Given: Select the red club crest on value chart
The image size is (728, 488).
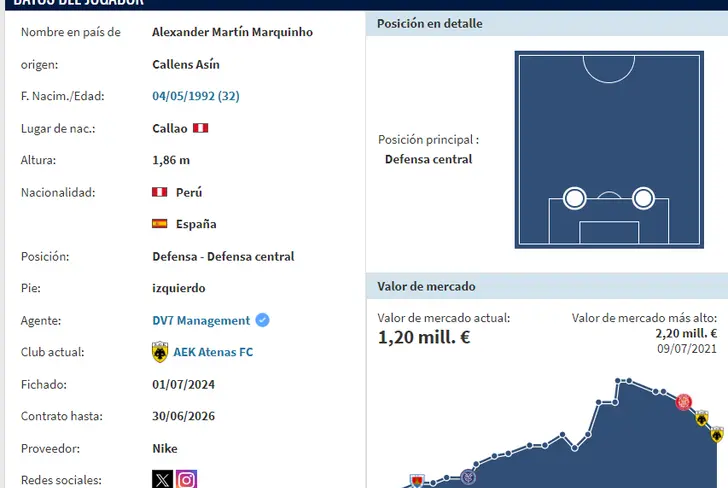Looking at the screenshot, I should [684, 403].
